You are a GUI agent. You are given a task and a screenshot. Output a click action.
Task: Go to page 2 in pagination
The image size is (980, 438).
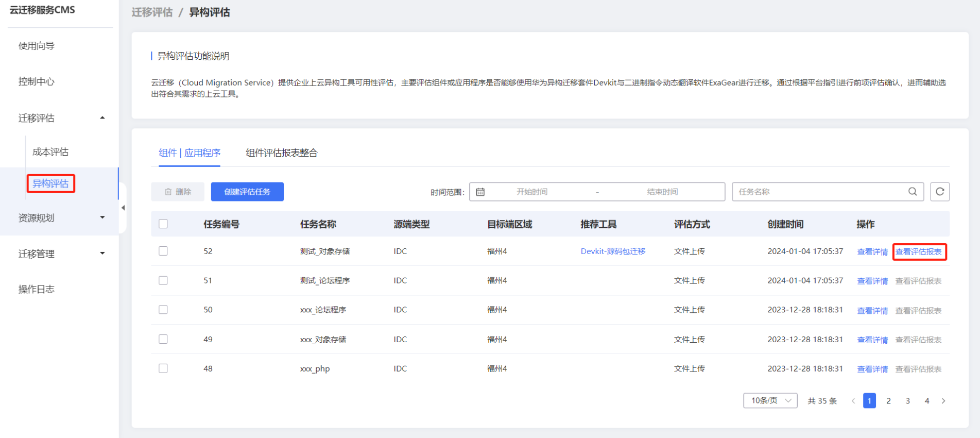coord(889,401)
